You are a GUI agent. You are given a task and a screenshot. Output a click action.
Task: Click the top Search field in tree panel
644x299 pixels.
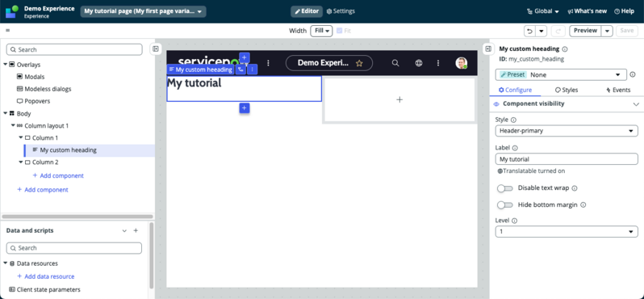pyautogui.click(x=74, y=49)
